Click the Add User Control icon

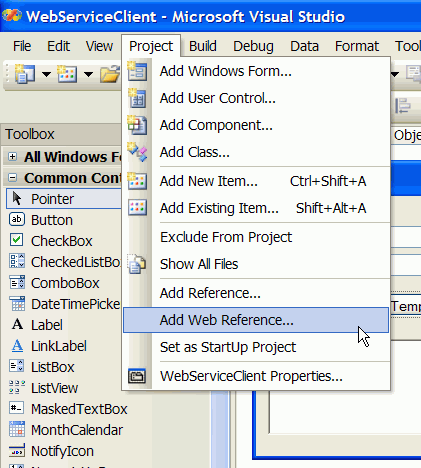pyautogui.click(x=137, y=98)
